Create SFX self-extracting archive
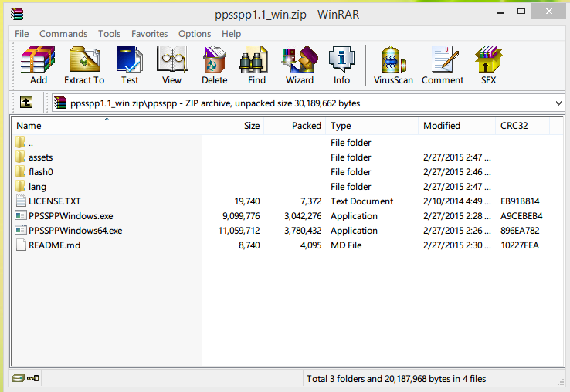The image size is (570, 392). tap(488, 65)
